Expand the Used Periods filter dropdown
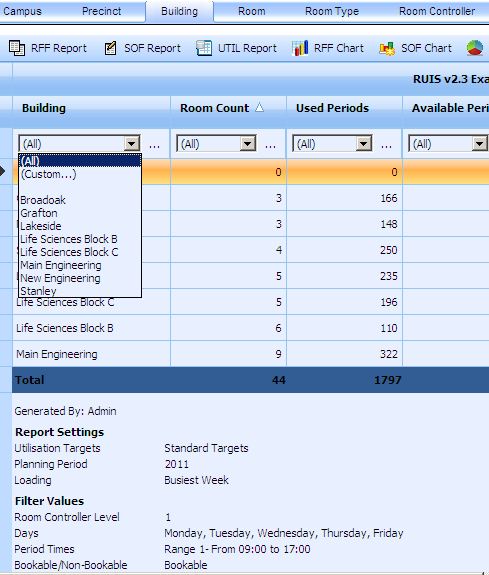The height and width of the screenshot is (575, 489). point(364,143)
